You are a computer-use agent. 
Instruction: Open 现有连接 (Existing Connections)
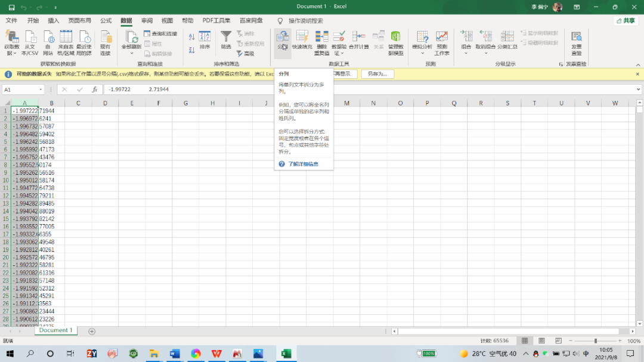click(x=106, y=43)
